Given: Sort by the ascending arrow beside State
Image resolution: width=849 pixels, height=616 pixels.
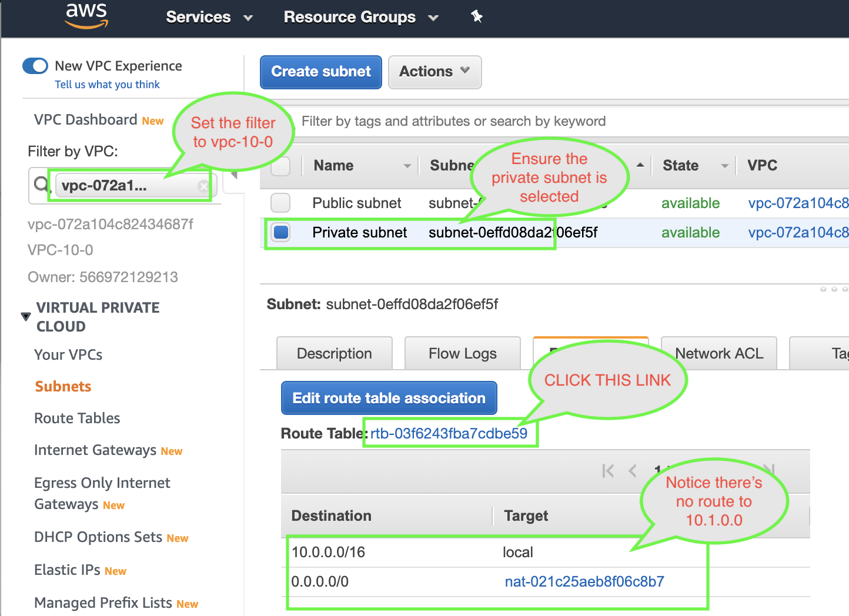Looking at the screenshot, I should (640, 165).
